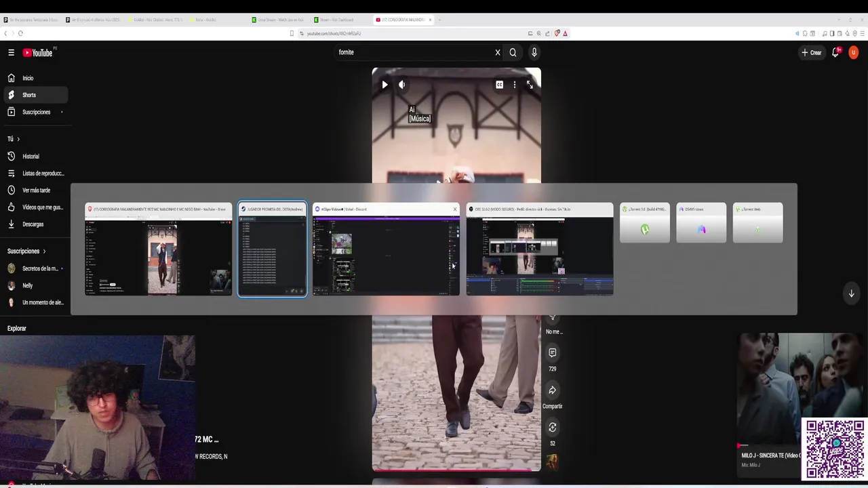Click the browser back arrow
This screenshot has width=868, height=488.
point(6,33)
